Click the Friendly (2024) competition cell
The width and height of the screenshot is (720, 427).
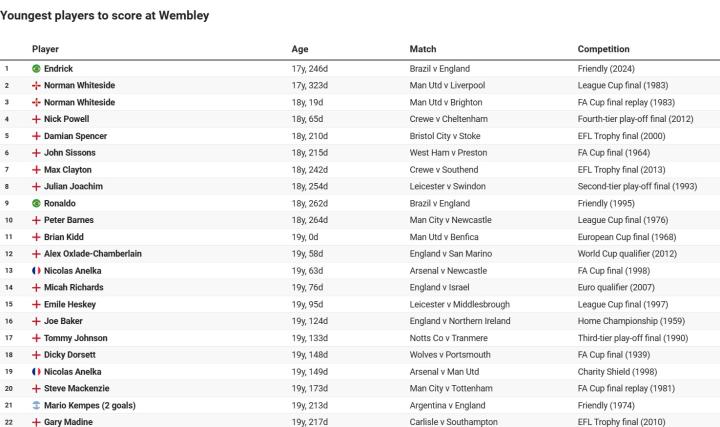coord(610,69)
